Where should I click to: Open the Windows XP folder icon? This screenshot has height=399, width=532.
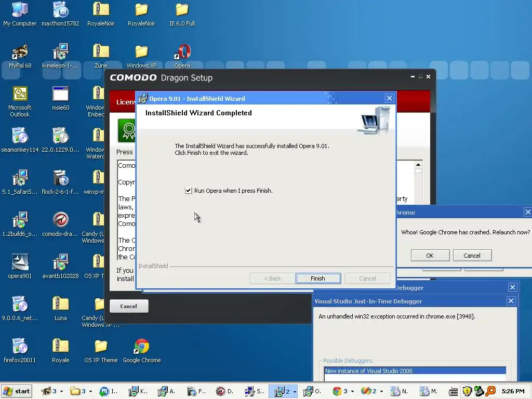point(141,56)
